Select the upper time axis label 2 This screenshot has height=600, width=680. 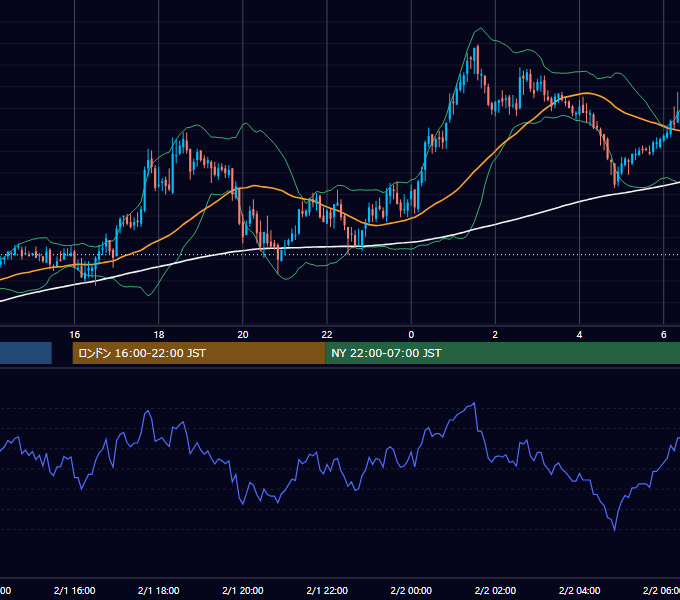click(x=495, y=335)
